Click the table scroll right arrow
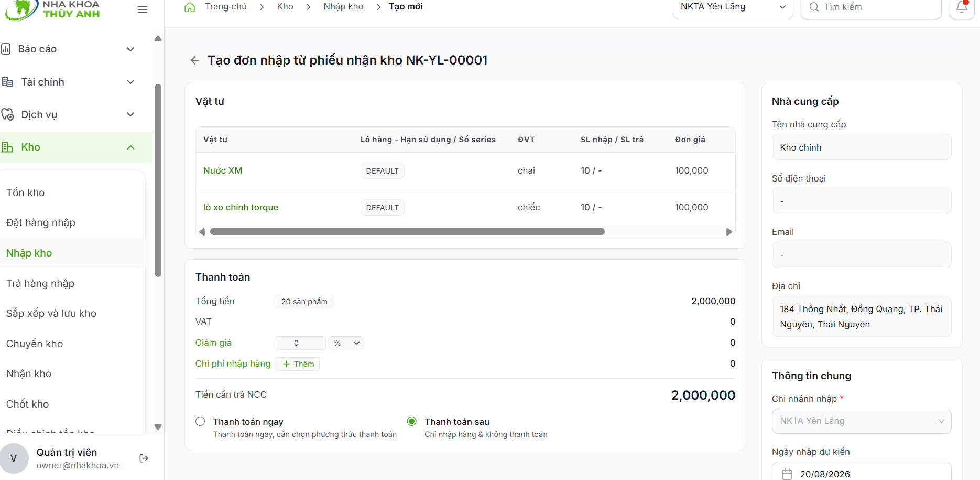The image size is (980, 480). pyautogui.click(x=729, y=232)
